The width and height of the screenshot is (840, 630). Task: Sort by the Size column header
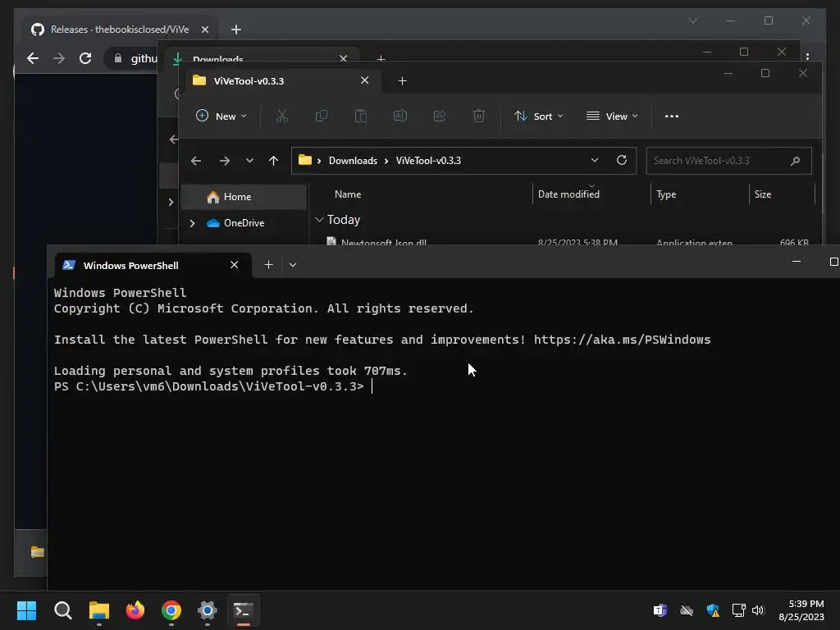tap(763, 194)
